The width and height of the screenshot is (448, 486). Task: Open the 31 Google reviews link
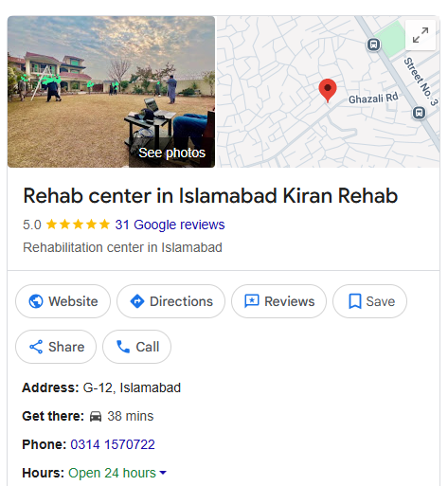click(x=170, y=225)
